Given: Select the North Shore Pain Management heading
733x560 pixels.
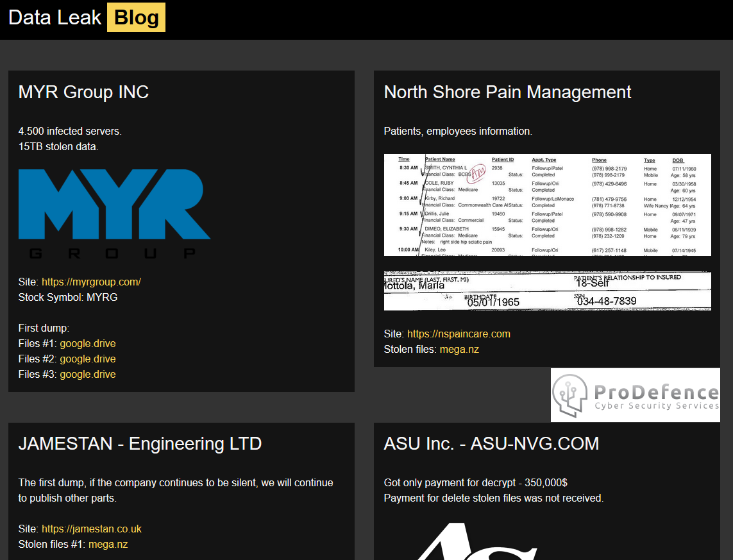Looking at the screenshot, I should tap(508, 92).
